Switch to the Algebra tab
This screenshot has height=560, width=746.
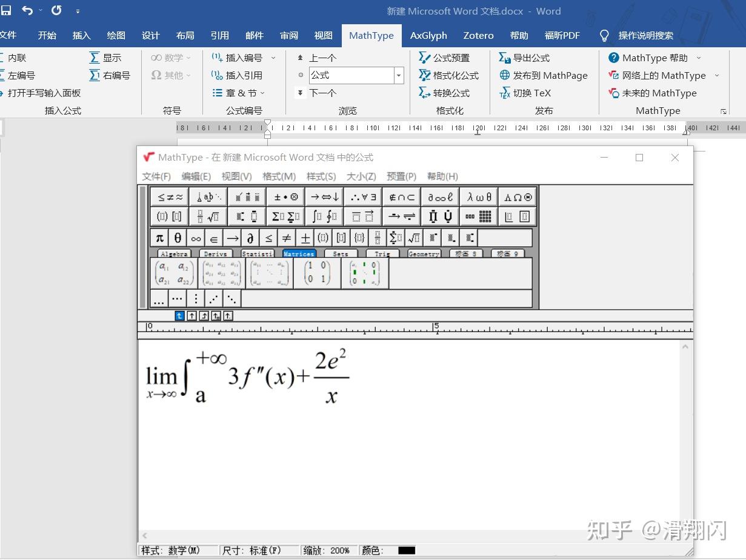point(174,254)
